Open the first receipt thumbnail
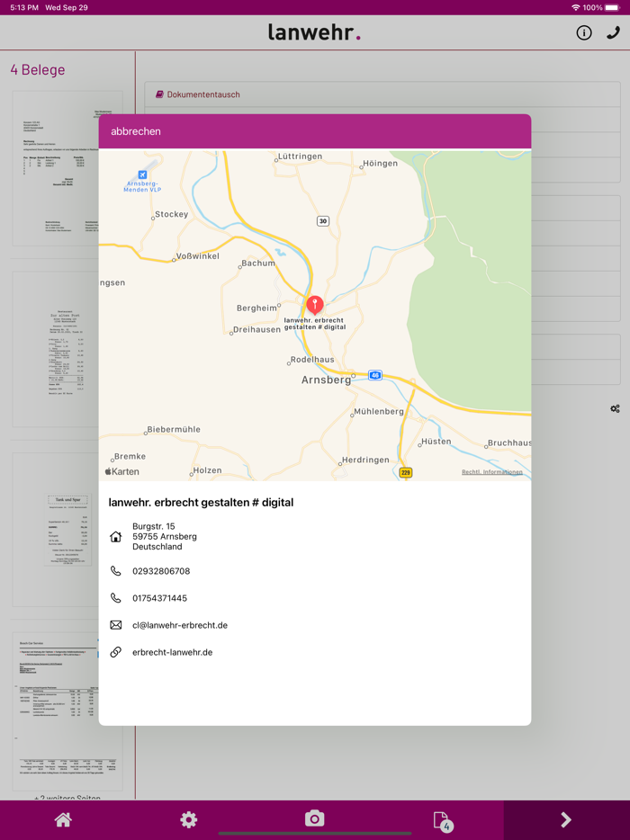The image size is (630, 840). pos(67,167)
